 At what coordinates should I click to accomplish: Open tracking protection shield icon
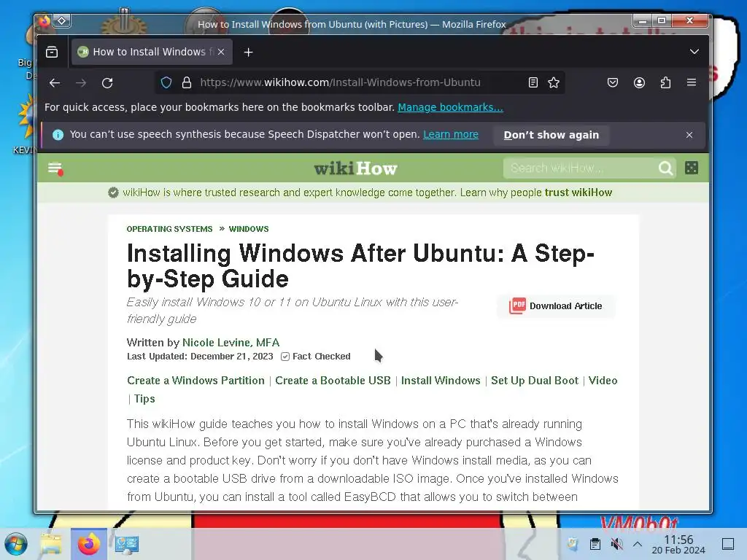166,82
